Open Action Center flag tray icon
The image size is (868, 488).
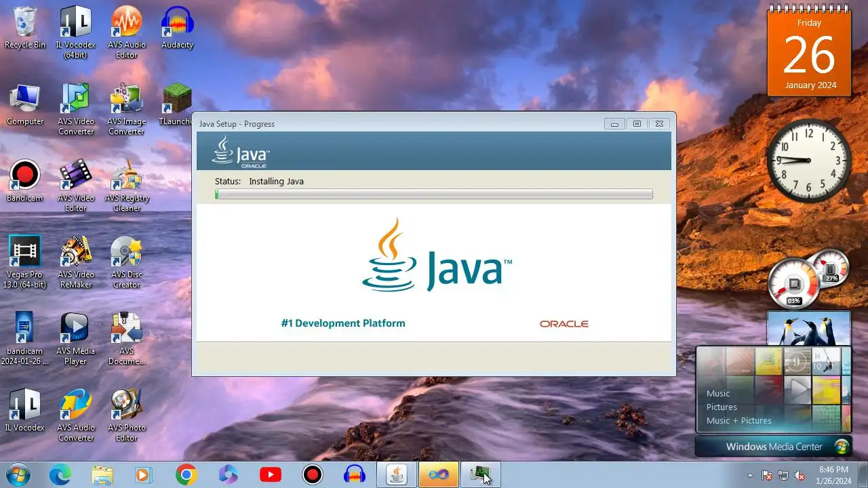point(767,475)
